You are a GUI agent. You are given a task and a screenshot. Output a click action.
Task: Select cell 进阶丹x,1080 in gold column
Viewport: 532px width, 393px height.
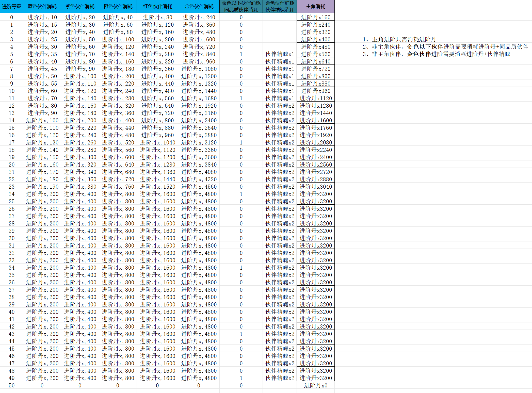199,69
